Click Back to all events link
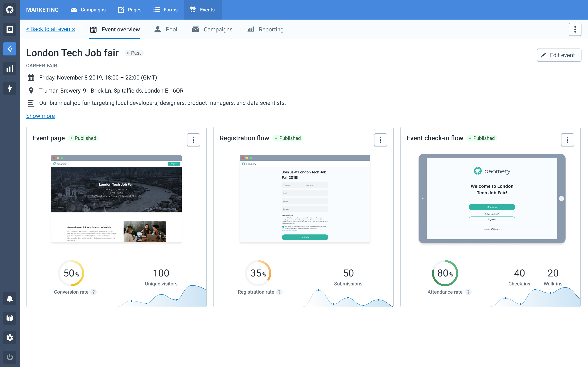This screenshot has height=367, width=588. [51, 29]
